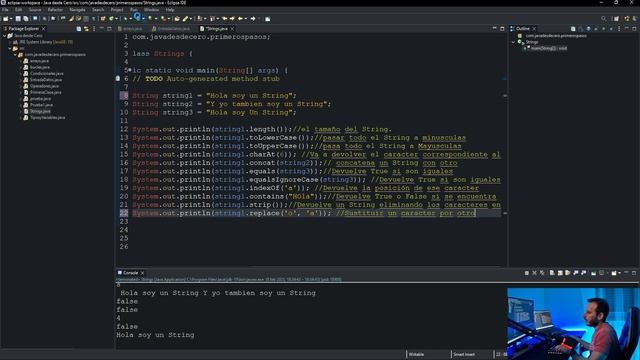Collapse All in Package Explorer toolbar
Viewport: 640px width, 360px height.
click(79, 29)
